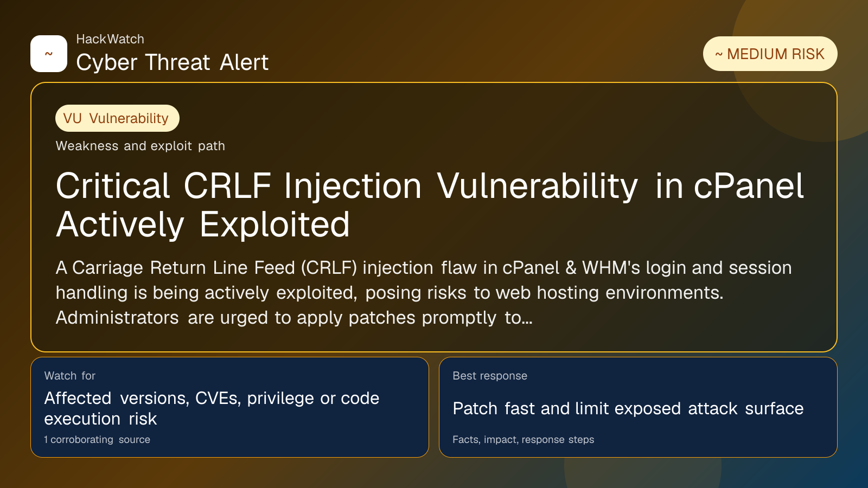Select the Watch for card
Viewport: 868px width, 488px height.
click(229, 407)
